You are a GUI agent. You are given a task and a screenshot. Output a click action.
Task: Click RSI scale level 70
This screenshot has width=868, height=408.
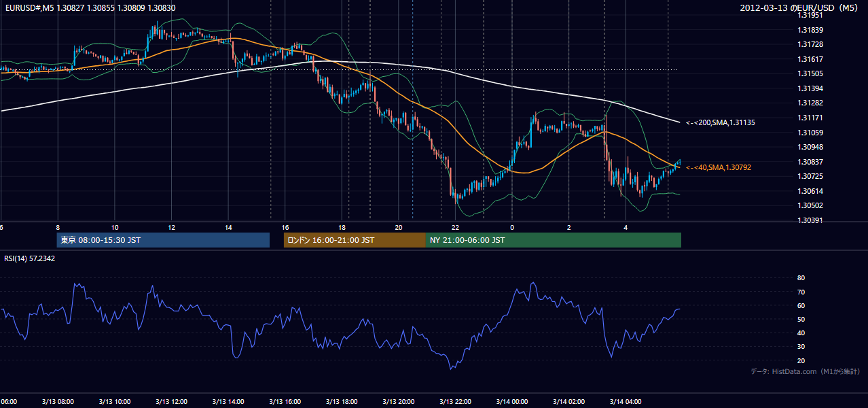click(x=801, y=292)
